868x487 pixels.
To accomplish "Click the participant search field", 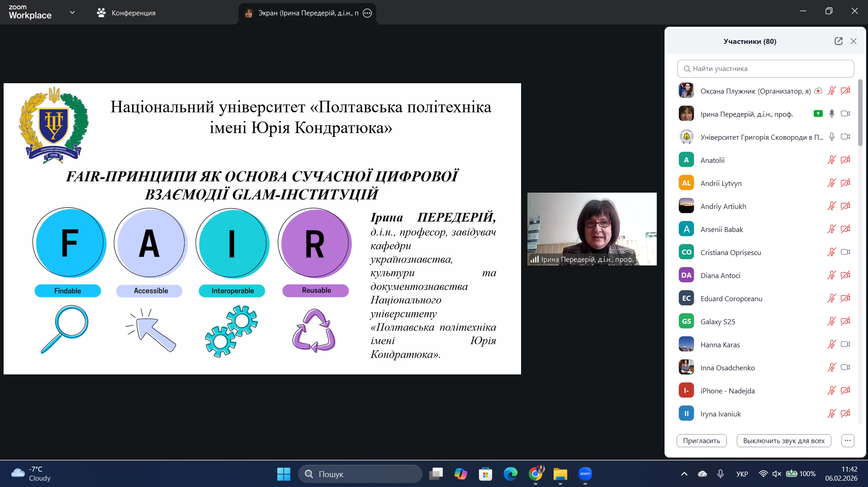I will pyautogui.click(x=765, y=69).
